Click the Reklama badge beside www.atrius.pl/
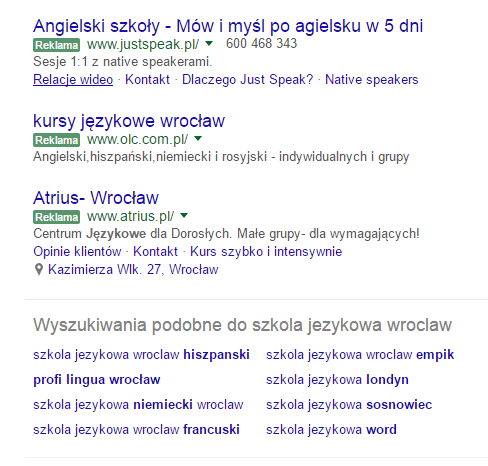This screenshot has width=488, height=466. click(56, 217)
